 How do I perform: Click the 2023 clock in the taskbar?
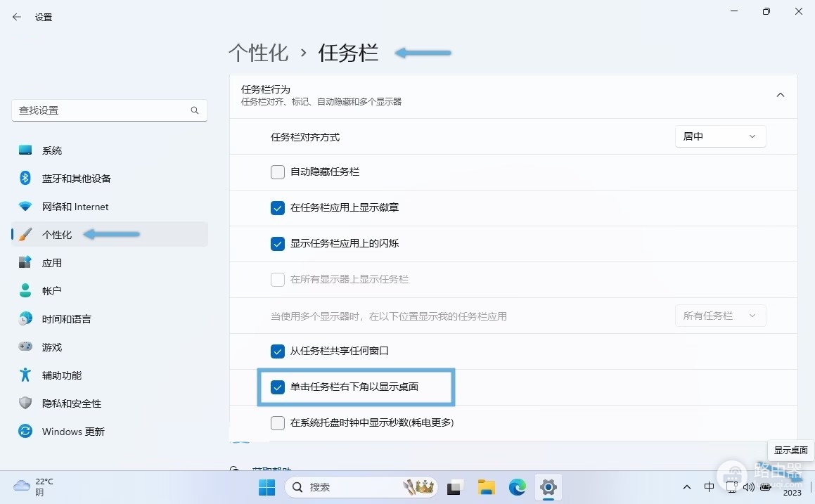click(x=792, y=493)
